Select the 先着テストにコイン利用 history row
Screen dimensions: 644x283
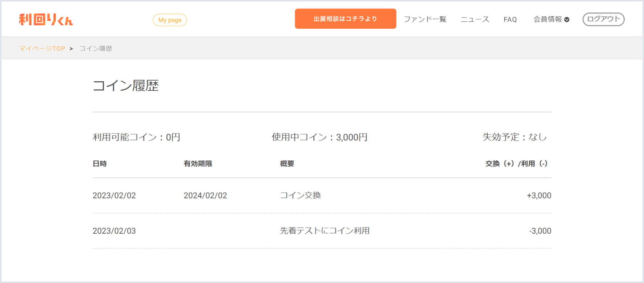[322, 231]
